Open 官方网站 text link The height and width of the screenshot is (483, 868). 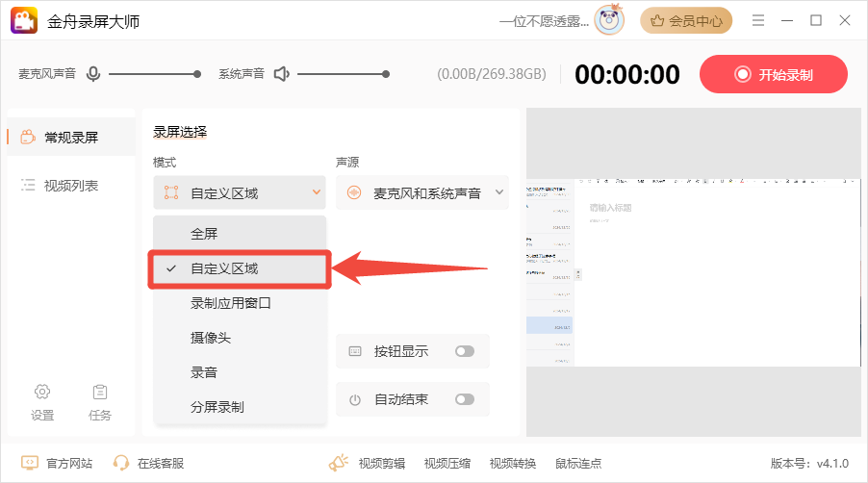tap(69, 463)
